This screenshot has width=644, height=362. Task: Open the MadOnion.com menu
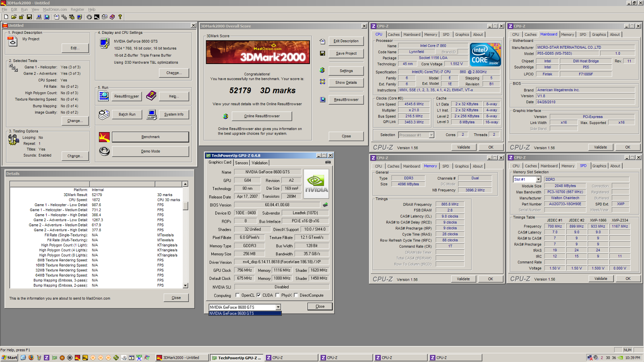click(55, 9)
